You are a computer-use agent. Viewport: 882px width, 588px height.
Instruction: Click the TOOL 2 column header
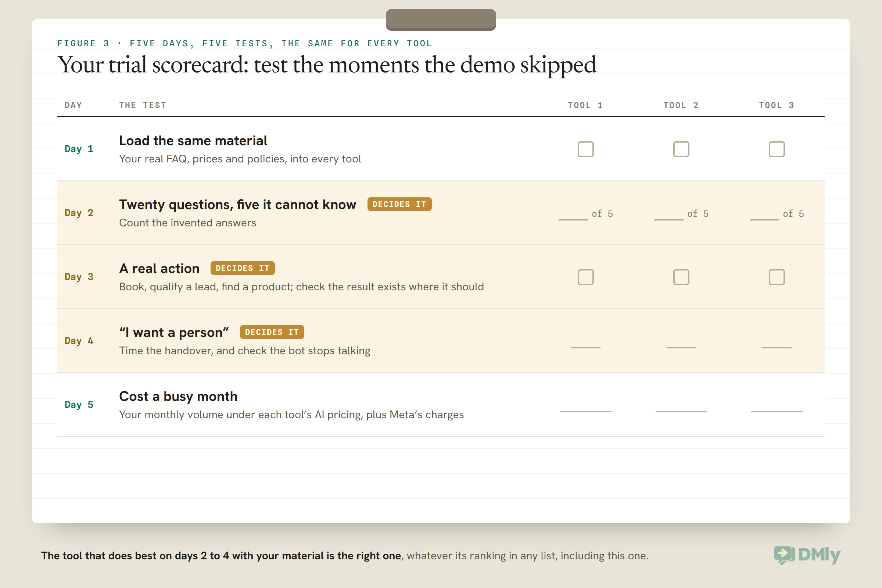(x=681, y=105)
